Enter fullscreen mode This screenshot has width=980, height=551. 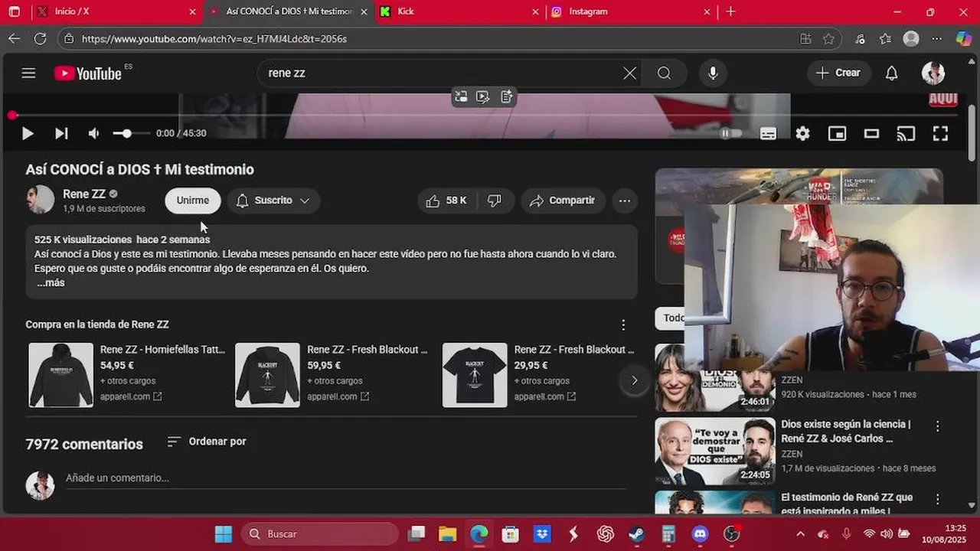click(x=940, y=133)
